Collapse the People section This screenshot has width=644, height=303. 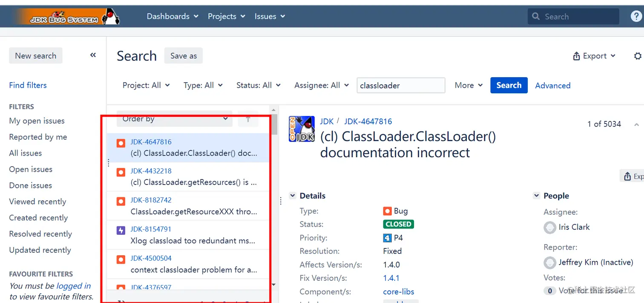[x=536, y=196]
